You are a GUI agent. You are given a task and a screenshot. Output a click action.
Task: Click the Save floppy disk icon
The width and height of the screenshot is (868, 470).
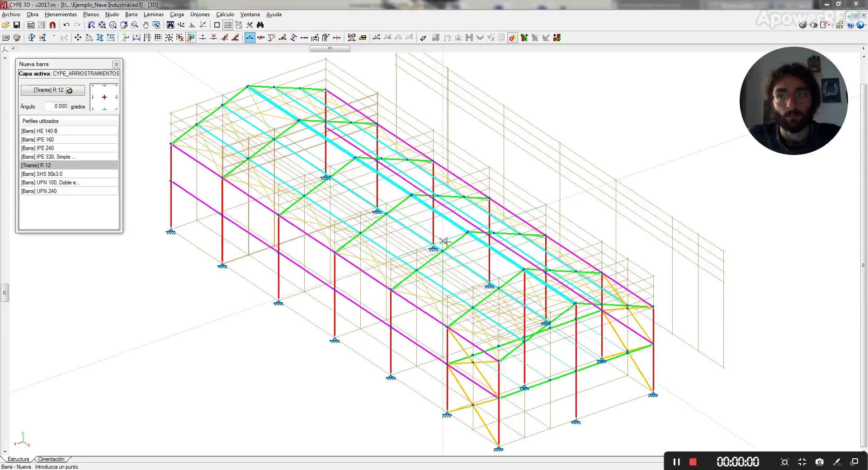click(x=17, y=25)
